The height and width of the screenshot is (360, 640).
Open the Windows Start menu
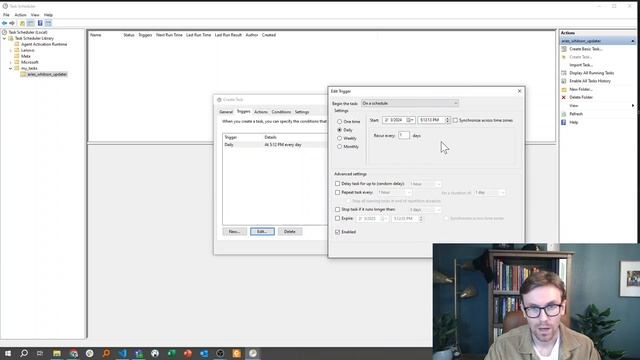pos(8,353)
